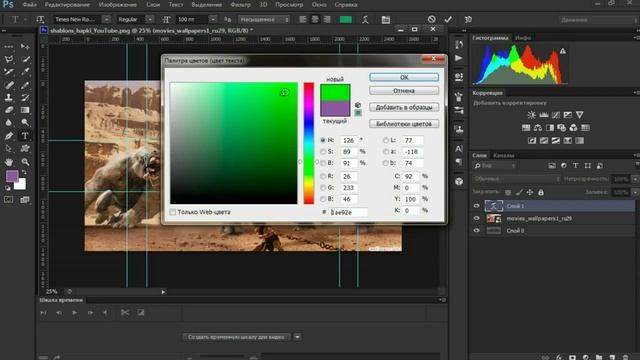This screenshot has height=360, width=640.
Task: Open the green text color swatch in options bar
Action: pos(345,19)
